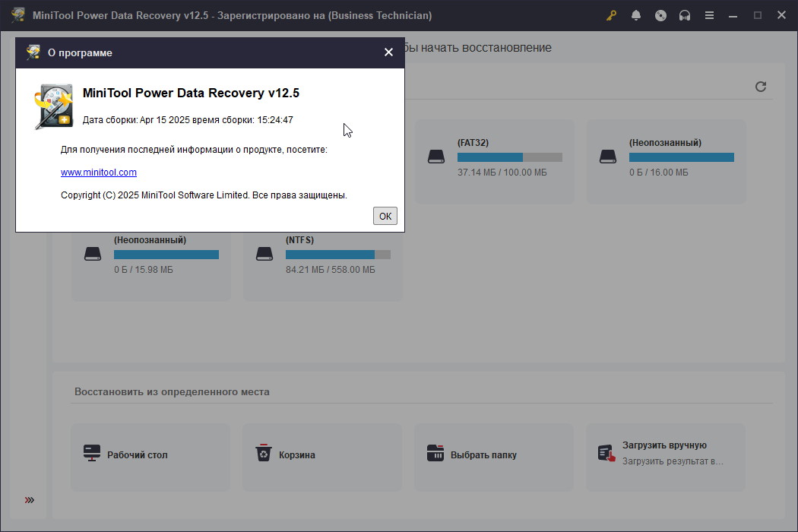The height and width of the screenshot is (532, 798).
Task: Click the 'Загрузить вручную' title text
Action: tap(665, 445)
